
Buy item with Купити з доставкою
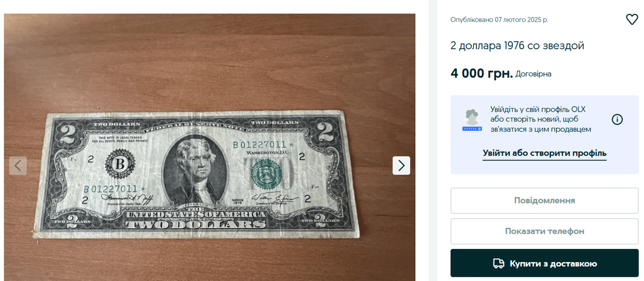pos(545,263)
